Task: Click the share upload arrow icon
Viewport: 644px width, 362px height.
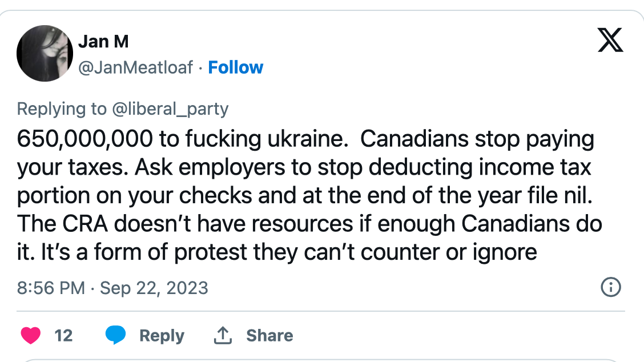Action: (x=222, y=335)
